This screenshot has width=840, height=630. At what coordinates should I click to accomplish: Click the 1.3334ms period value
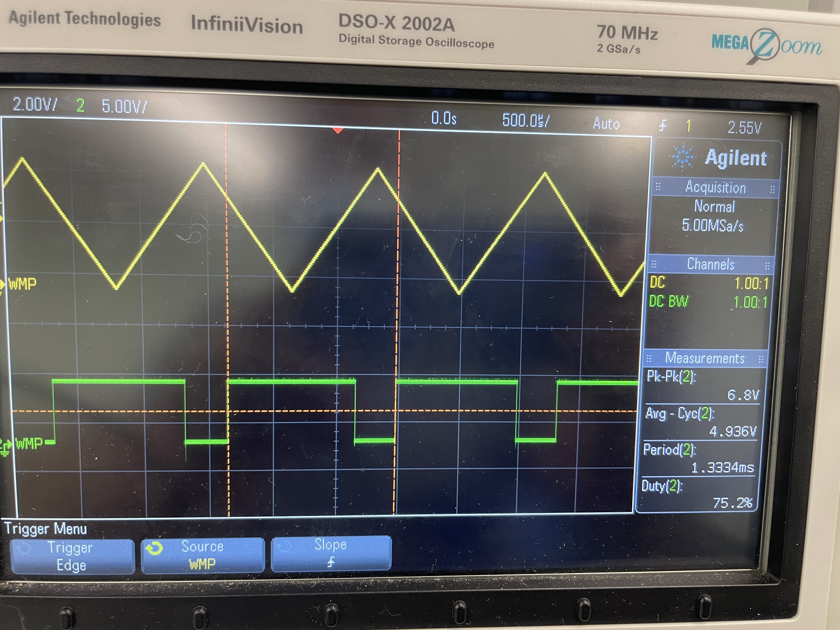pyautogui.click(x=722, y=467)
